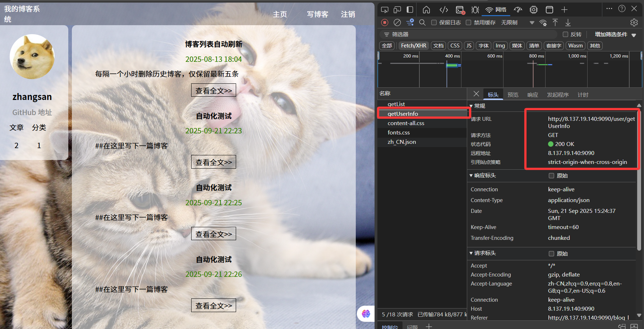644x329 pixels.
Task: Select the getList request
Action: pyautogui.click(x=396, y=104)
